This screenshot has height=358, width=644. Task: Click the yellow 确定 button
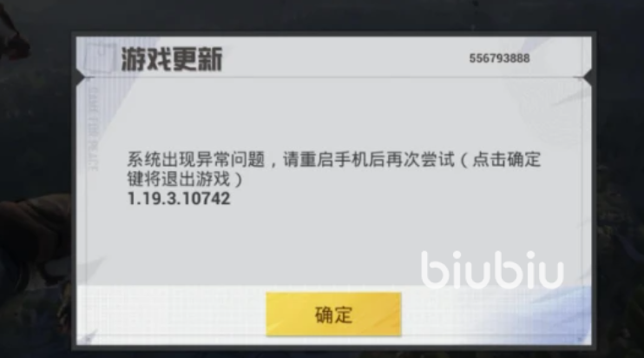point(333,314)
